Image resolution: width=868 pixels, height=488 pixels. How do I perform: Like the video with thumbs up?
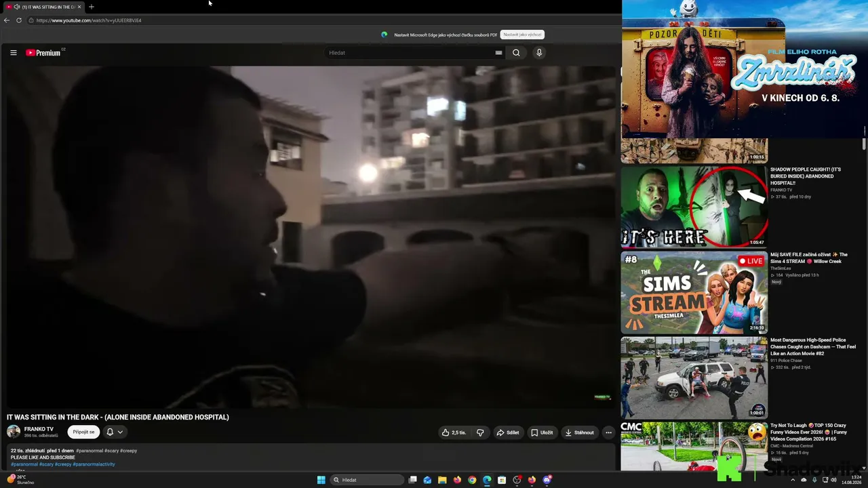point(454,432)
